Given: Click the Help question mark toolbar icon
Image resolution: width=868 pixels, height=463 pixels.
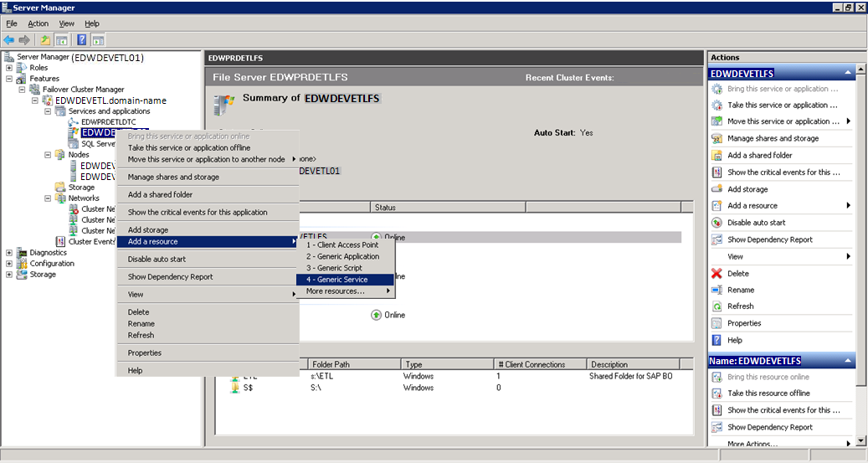Looking at the screenshot, I should (82, 40).
